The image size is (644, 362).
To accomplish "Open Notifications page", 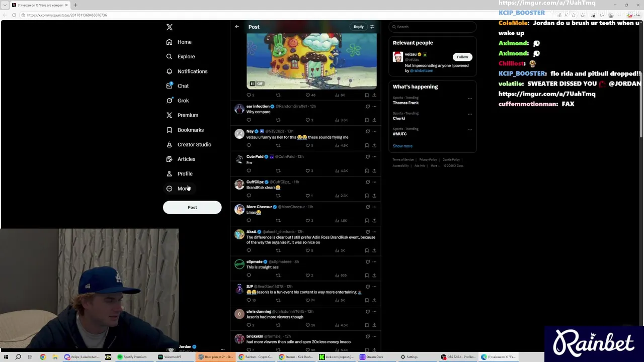I will 187,71.
